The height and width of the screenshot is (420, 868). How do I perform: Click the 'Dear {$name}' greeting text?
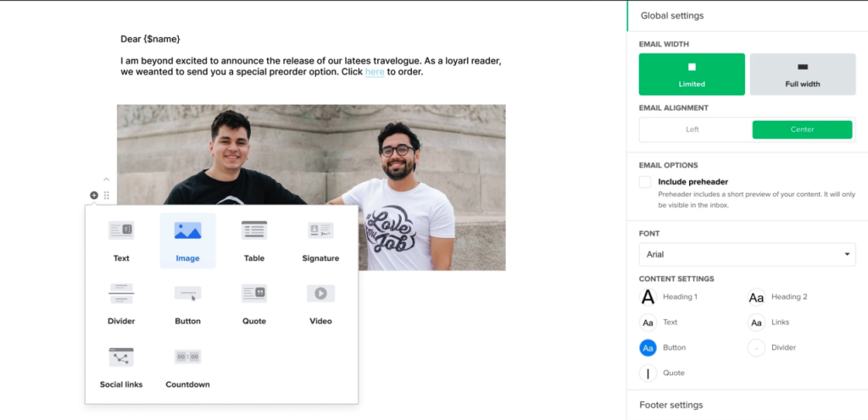(151, 39)
